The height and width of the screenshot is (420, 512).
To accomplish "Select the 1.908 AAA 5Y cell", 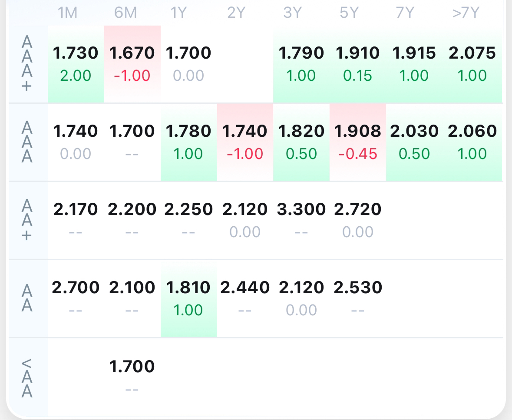I will pyautogui.click(x=358, y=142).
